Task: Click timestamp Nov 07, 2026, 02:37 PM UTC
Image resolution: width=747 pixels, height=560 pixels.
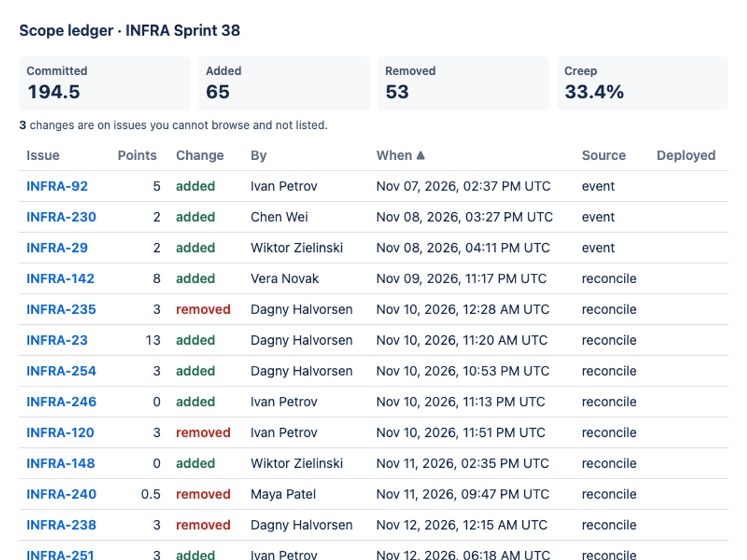Action: tap(463, 186)
